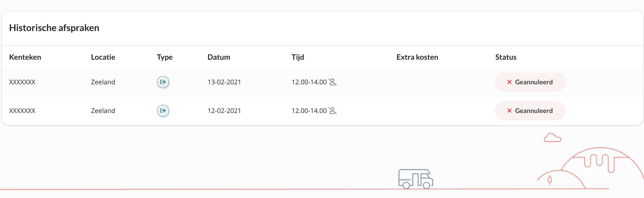Click the exit type icon for 12-02-2021
The height and width of the screenshot is (198, 644).
pos(163,111)
